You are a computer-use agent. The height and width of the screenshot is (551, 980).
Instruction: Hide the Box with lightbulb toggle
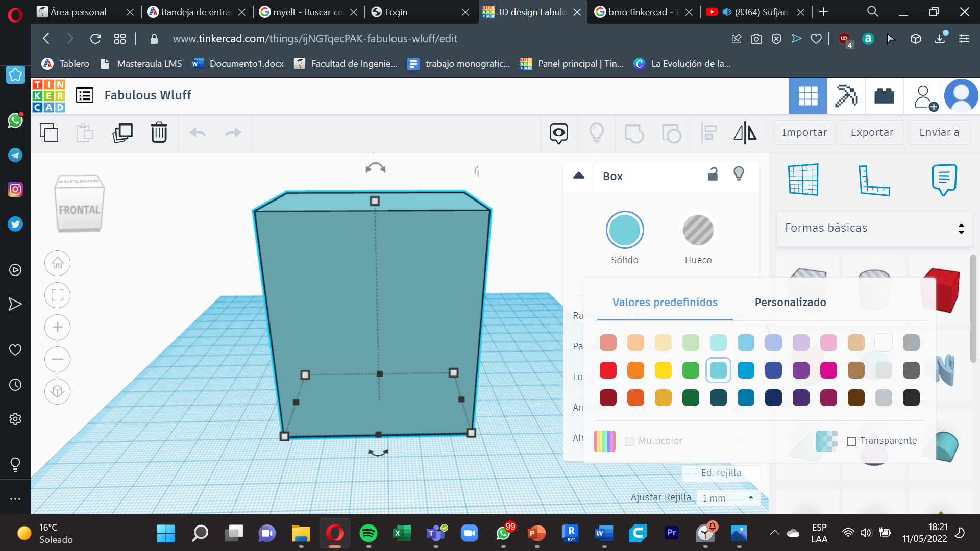[739, 174]
